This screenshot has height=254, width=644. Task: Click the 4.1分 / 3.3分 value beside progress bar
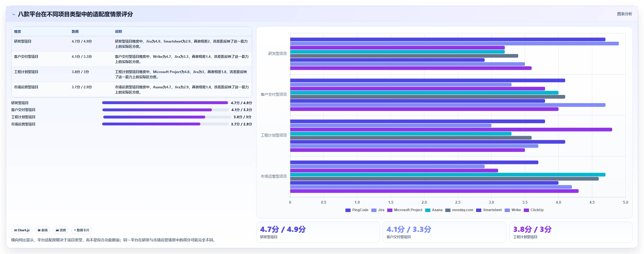pyautogui.click(x=241, y=110)
